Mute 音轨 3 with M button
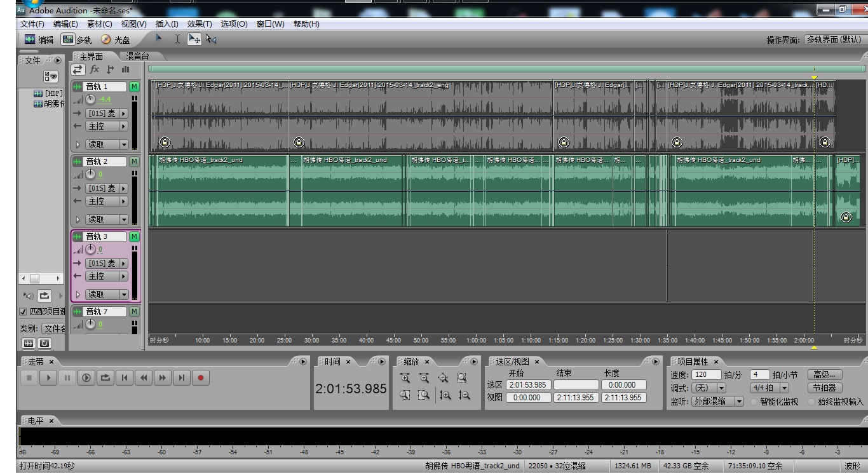 click(x=134, y=236)
